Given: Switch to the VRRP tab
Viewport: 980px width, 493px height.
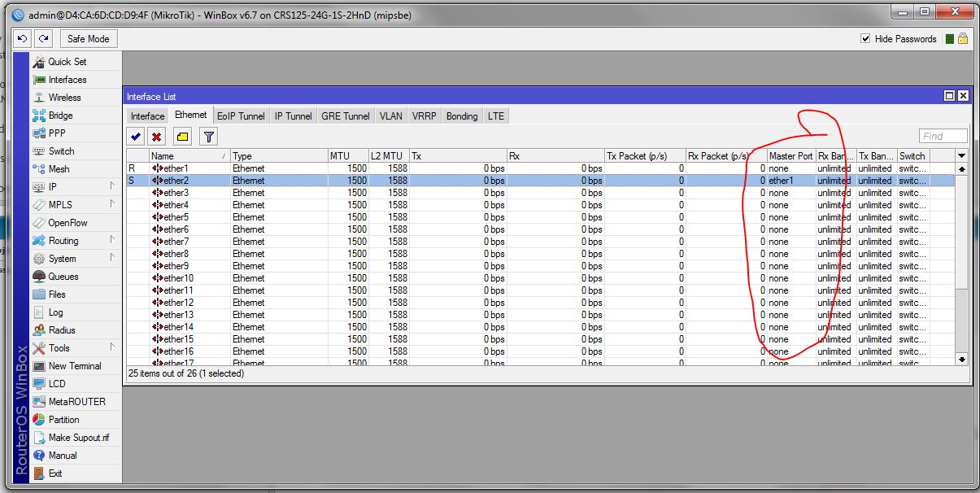Looking at the screenshot, I should tap(425, 116).
